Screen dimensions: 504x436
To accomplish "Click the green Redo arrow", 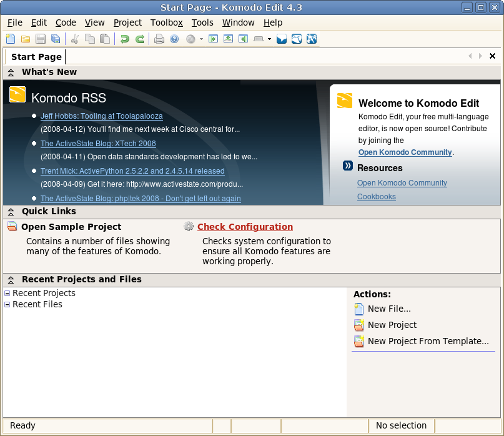I will [x=139, y=39].
